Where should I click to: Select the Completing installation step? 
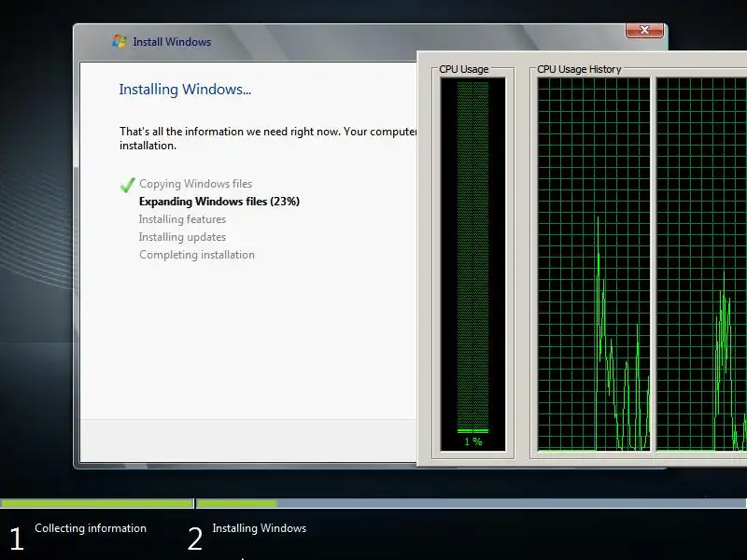coord(197,255)
